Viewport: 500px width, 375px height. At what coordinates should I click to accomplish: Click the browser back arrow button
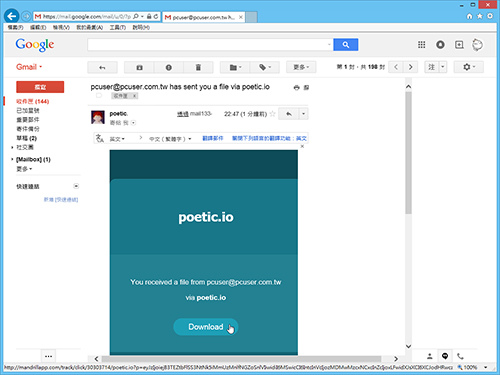[x=12, y=16]
